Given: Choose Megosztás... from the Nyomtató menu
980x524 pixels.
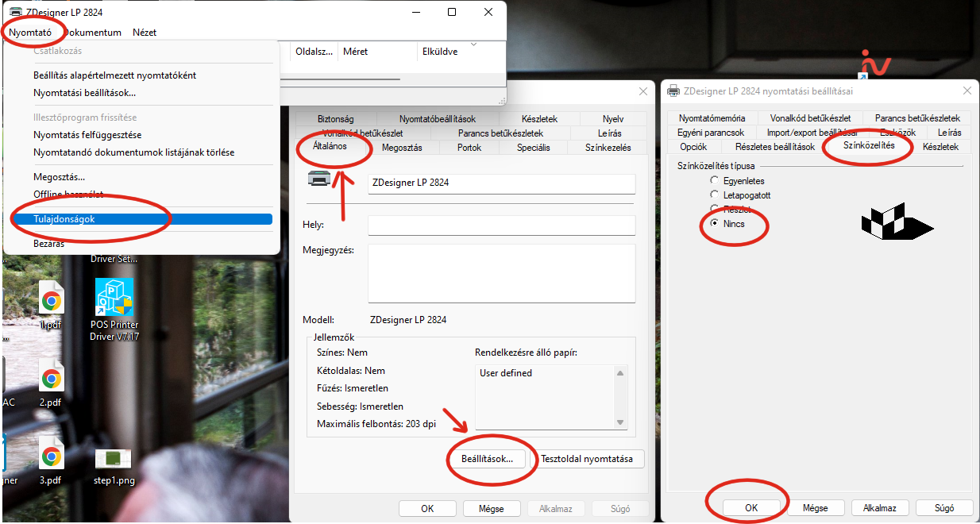Looking at the screenshot, I should point(142,177).
